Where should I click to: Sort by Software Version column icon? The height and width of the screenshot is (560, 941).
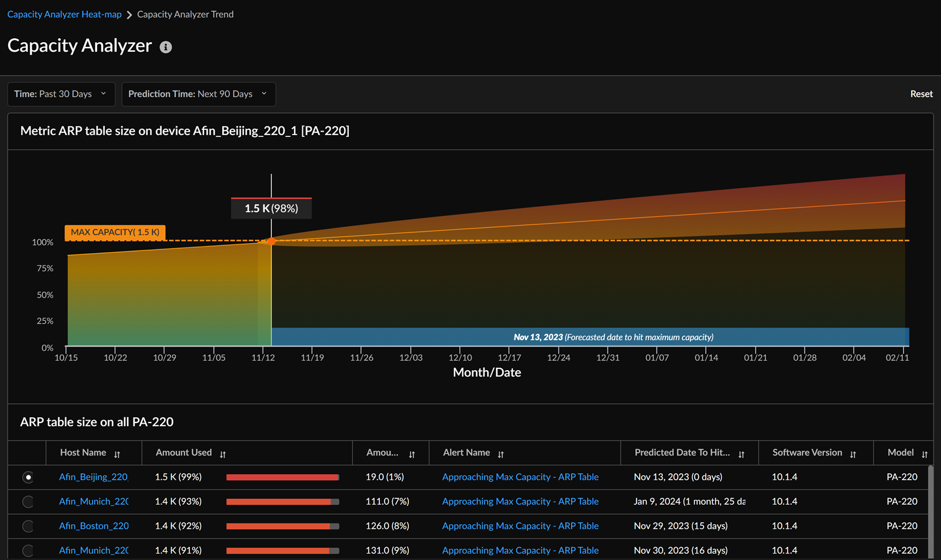(x=853, y=454)
